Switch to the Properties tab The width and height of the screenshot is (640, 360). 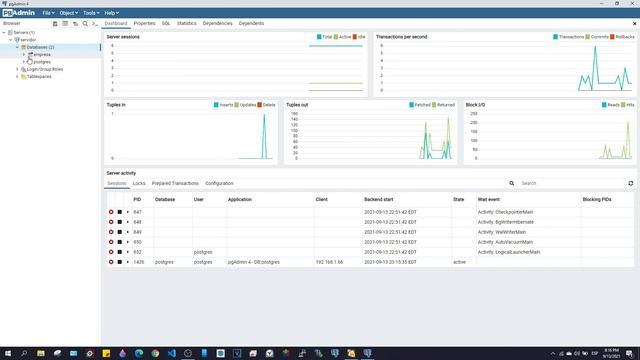(x=144, y=23)
